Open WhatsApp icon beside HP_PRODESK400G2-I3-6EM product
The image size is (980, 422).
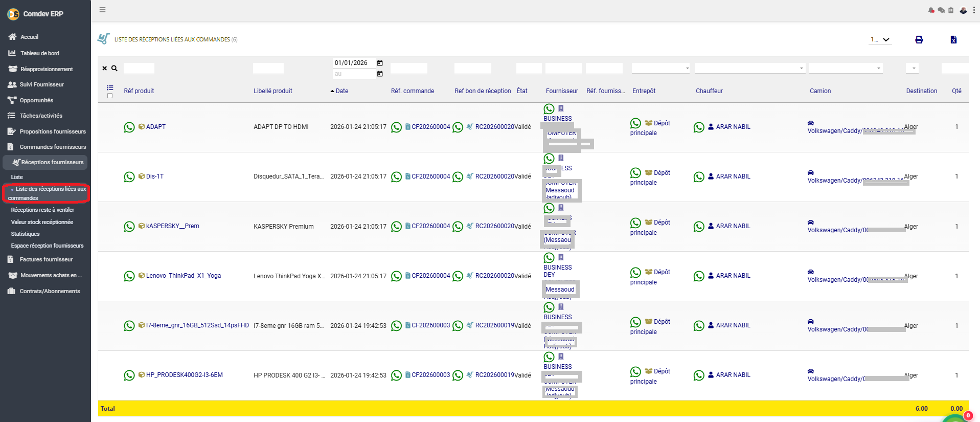pyautogui.click(x=129, y=375)
